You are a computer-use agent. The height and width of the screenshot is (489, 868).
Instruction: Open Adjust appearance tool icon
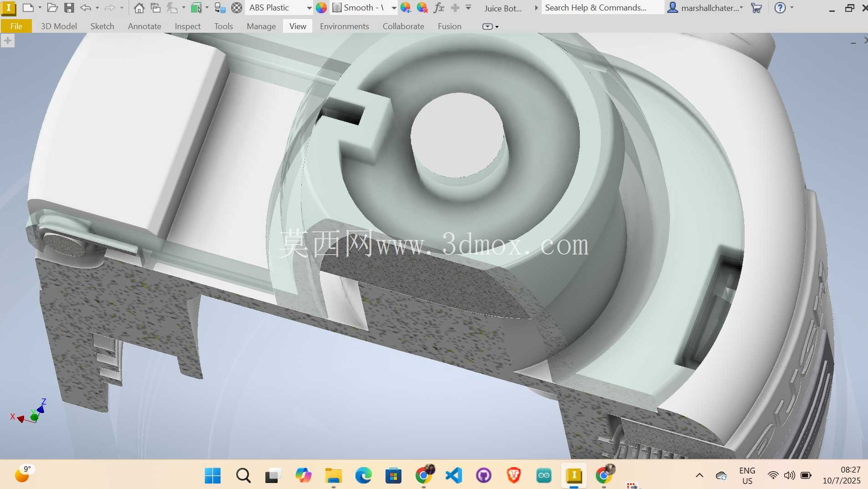click(x=406, y=8)
